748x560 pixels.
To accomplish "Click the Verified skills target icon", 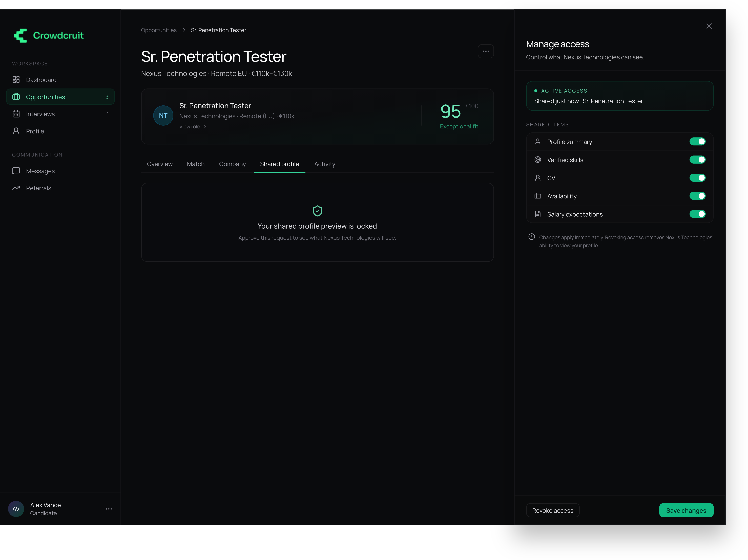I will 538,160.
